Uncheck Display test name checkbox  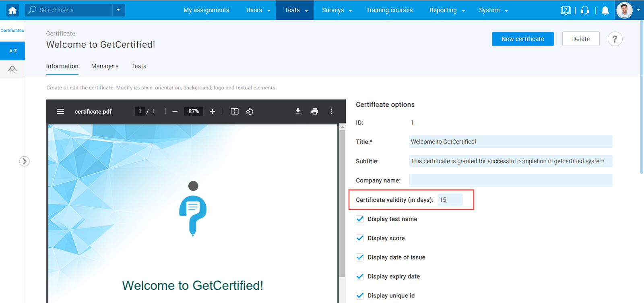[360, 219]
